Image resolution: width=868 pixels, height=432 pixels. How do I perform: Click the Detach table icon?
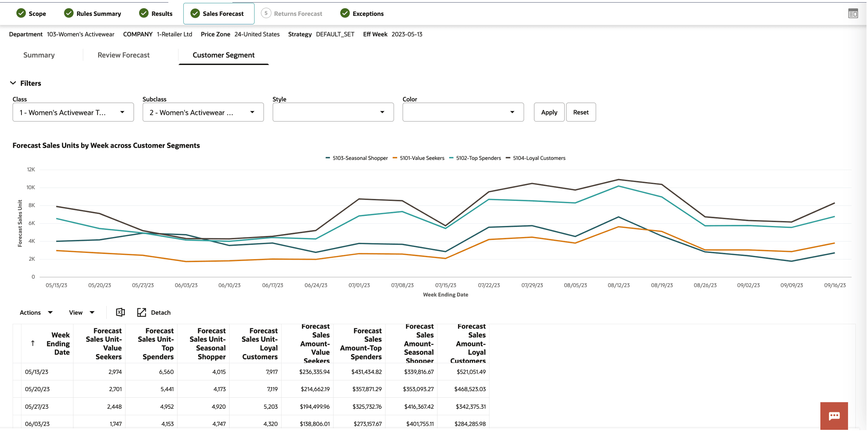[x=142, y=313]
